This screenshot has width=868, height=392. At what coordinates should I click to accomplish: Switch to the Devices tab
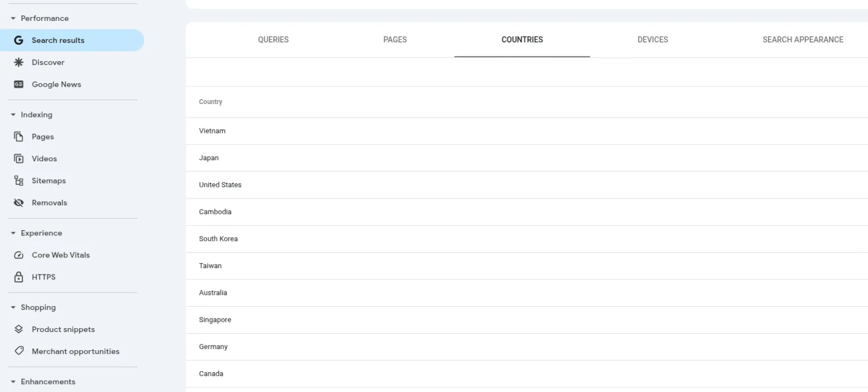tap(652, 40)
